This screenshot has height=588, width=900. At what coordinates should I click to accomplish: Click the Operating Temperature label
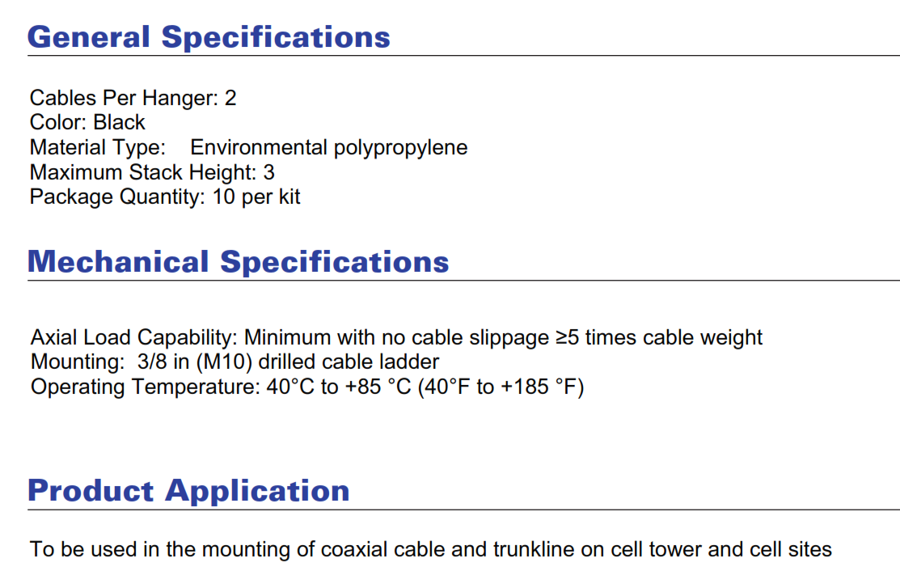tap(146, 387)
